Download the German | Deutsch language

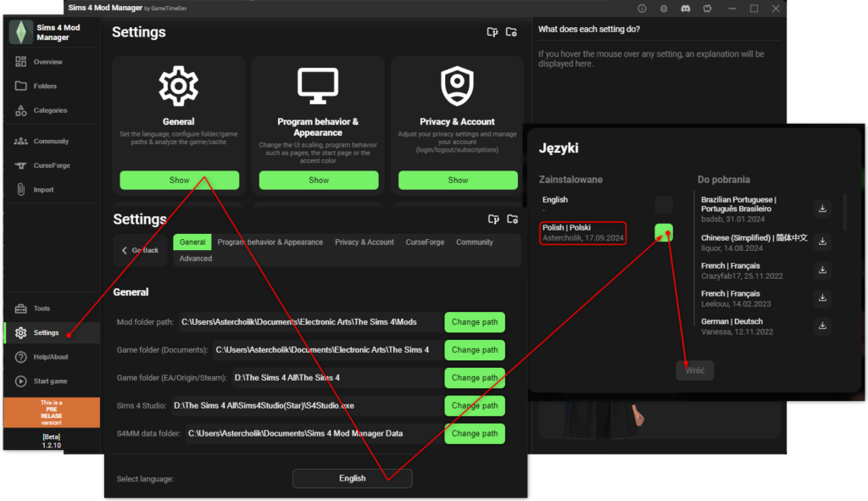click(x=822, y=326)
